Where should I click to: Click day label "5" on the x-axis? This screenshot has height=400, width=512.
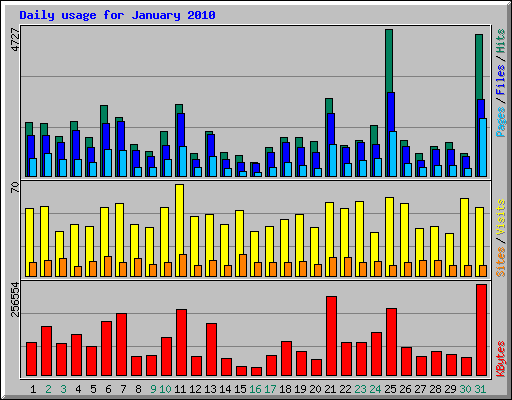pyautogui.click(x=93, y=389)
